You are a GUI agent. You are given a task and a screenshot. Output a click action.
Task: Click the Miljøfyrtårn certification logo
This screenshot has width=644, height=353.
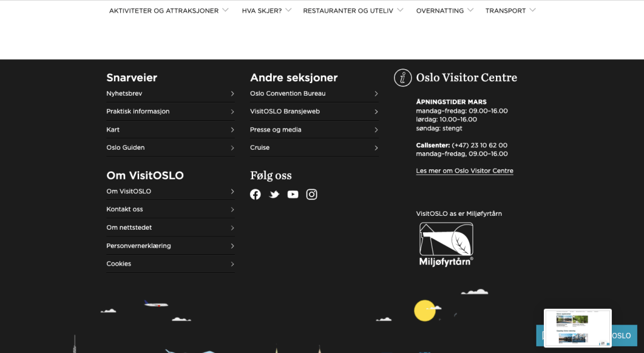[x=446, y=244]
